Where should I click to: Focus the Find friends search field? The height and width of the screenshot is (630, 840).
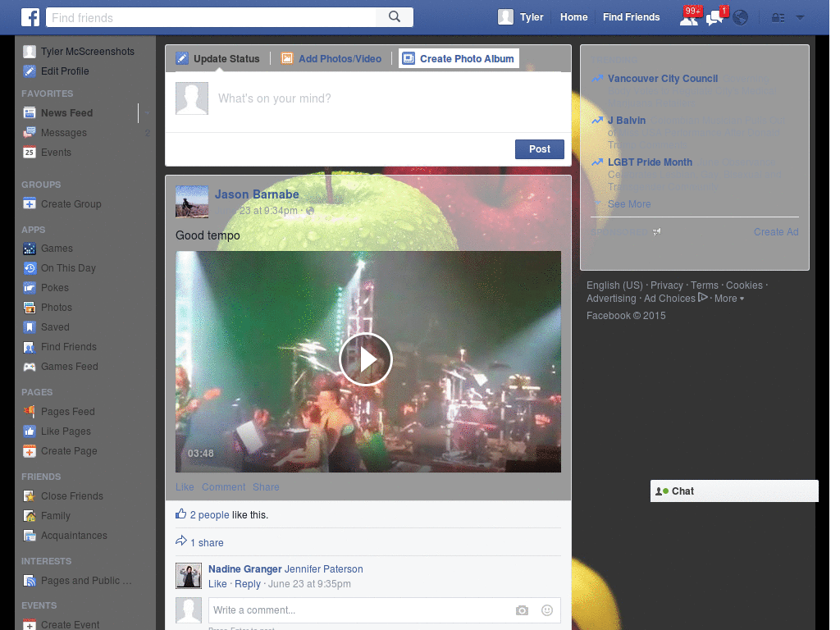[211, 17]
